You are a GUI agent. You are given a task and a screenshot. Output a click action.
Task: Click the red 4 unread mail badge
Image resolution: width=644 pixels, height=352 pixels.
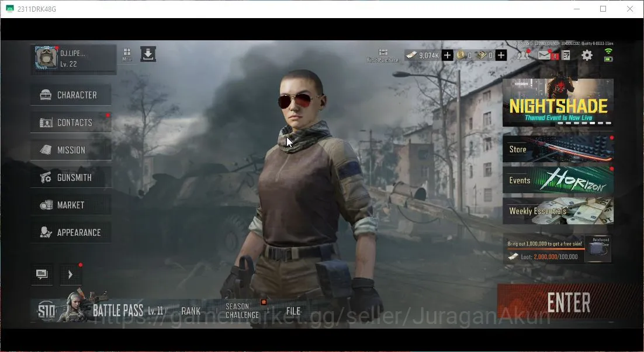click(555, 57)
